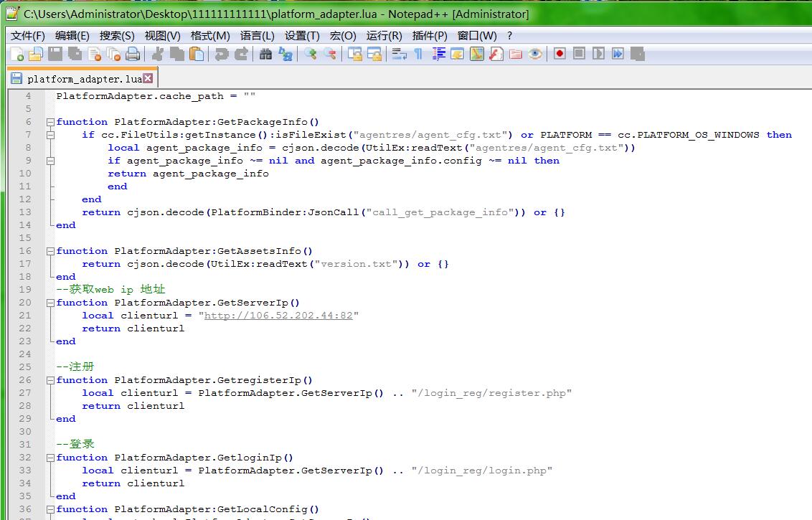Close the platform_adapter.lua tab
This screenshot has height=520, width=812.
148,78
